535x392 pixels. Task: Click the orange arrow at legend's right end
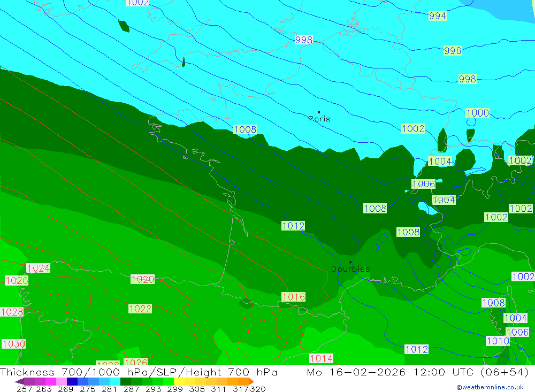coord(251,381)
